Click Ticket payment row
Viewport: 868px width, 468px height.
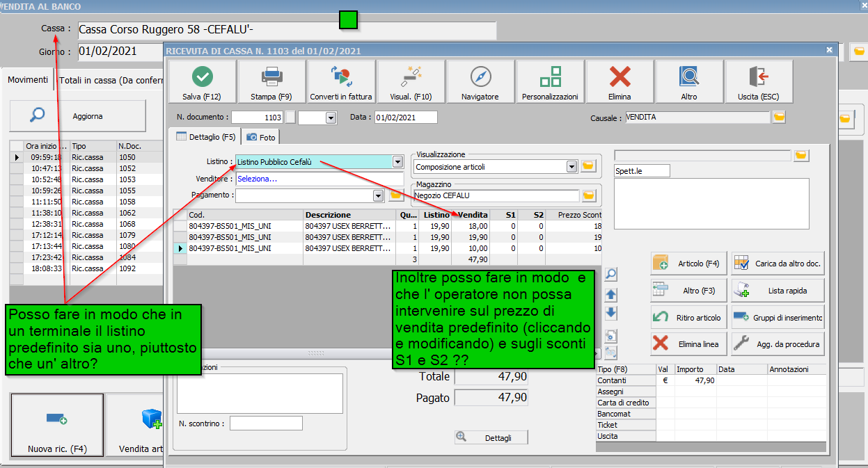pyautogui.click(x=626, y=425)
